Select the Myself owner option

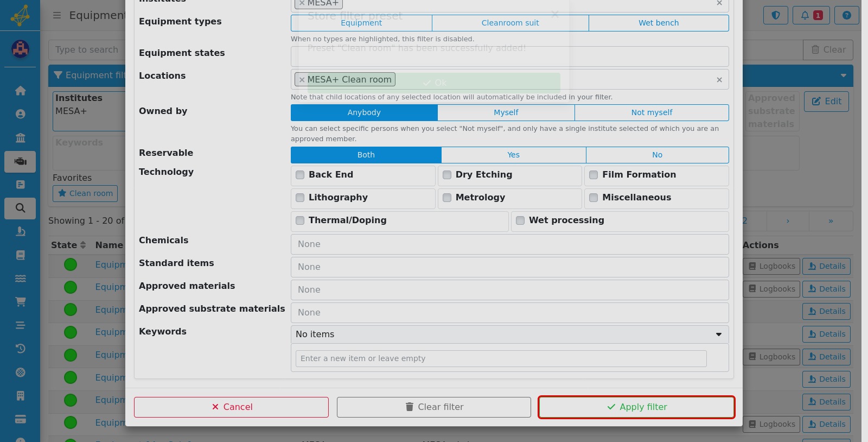(506, 112)
